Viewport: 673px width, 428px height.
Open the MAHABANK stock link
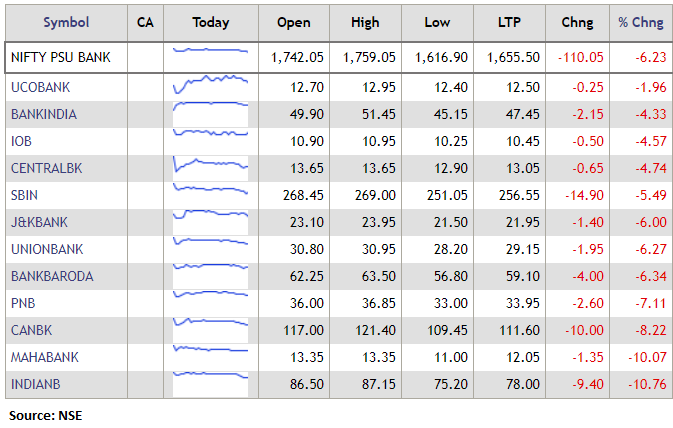pyautogui.click(x=44, y=357)
